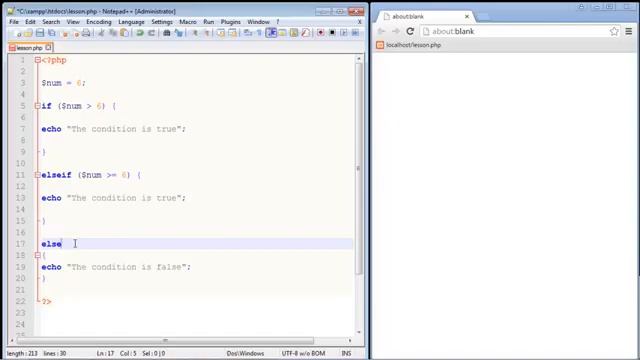Open the Window menu
Screen dimensions: 640x360
click(x=258, y=22)
